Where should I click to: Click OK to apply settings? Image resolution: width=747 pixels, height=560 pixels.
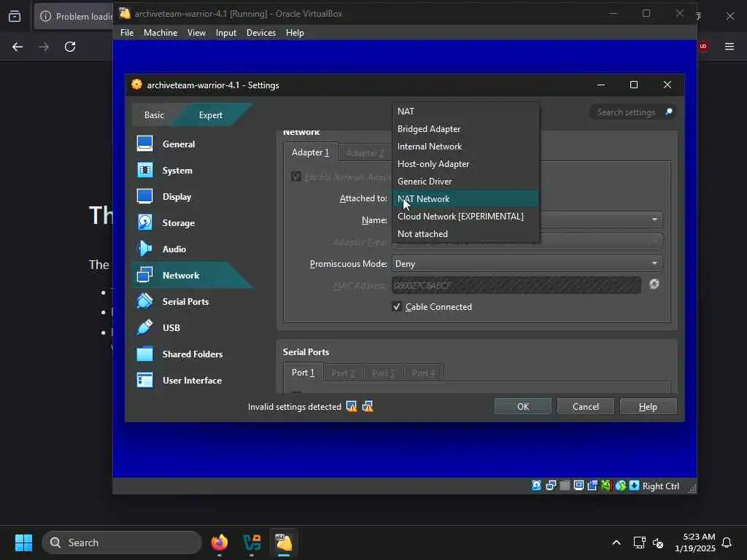522,406
